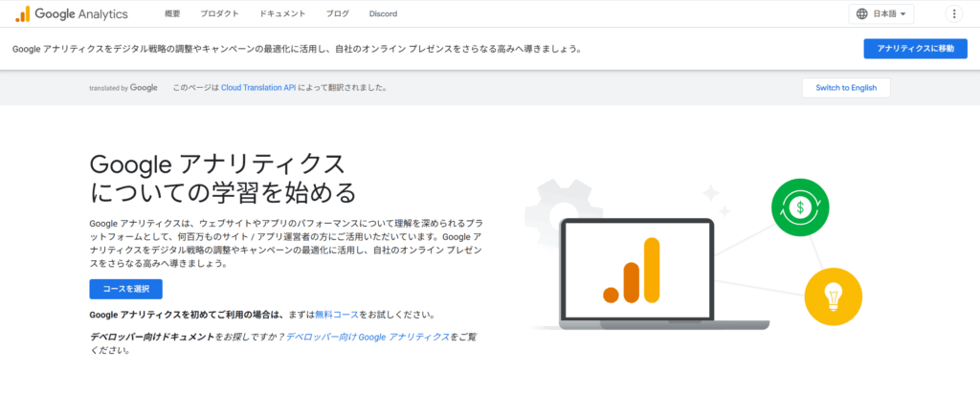Open the ドキュメント menu item
980x394 pixels.
pos(282,13)
